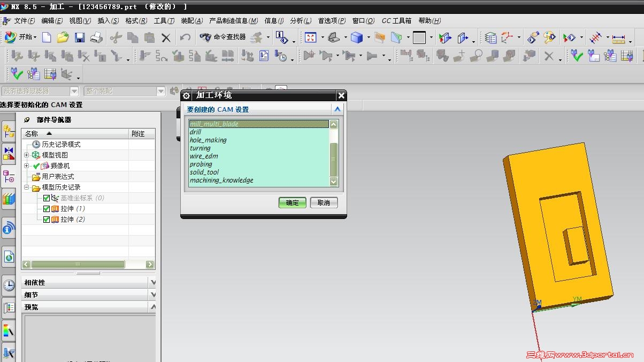Open the WCS coordinate orientation tool

click(x=507, y=37)
